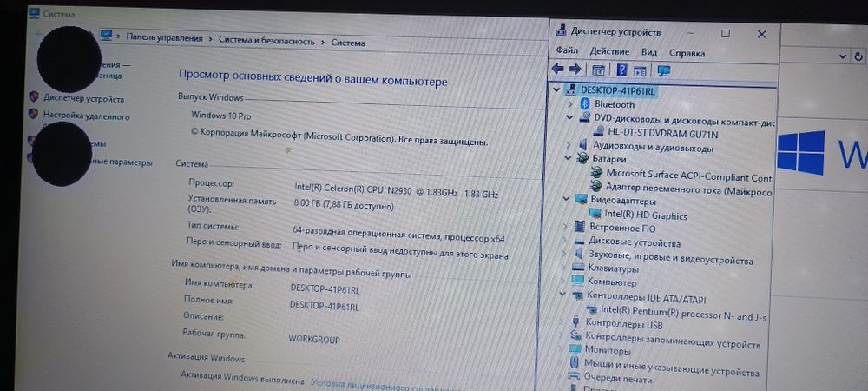Select the DESKTOP-41P61RL tree root label
Viewport: 868px width, 391px height.
(617, 91)
